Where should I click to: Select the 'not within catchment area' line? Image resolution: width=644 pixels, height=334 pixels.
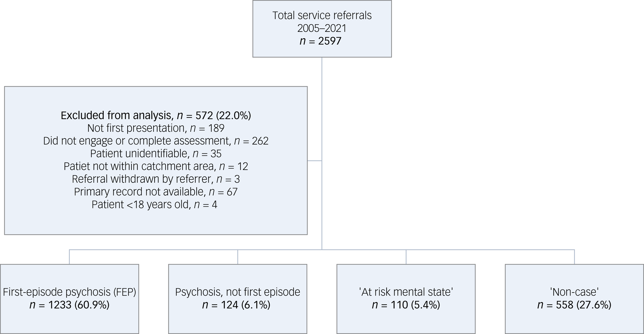click(x=156, y=166)
